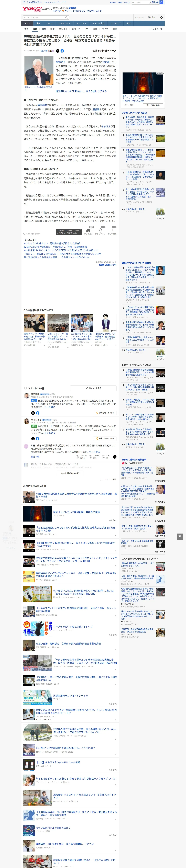Viewport: 186px width, 868px height.
Task: Click the ヘルプ link in header
Action: tap(127, 2)
